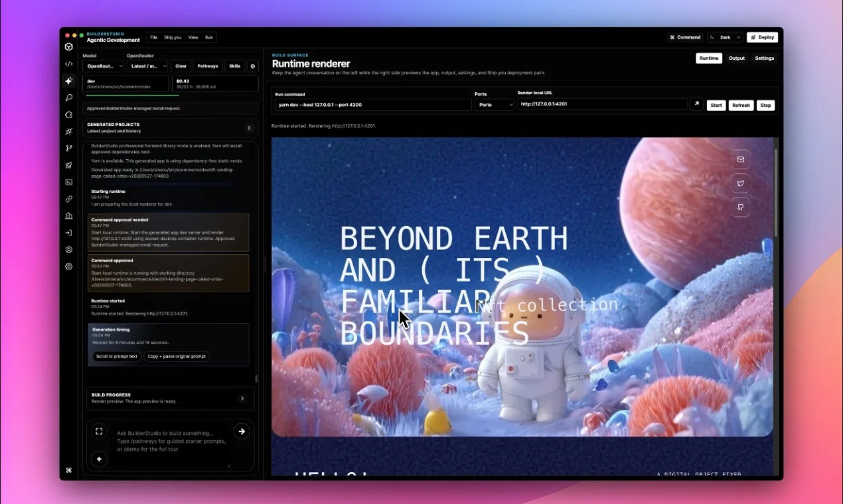This screenshot has width=843, height=504.
Task: Click the Start runtime button
Action: (716, 105)
